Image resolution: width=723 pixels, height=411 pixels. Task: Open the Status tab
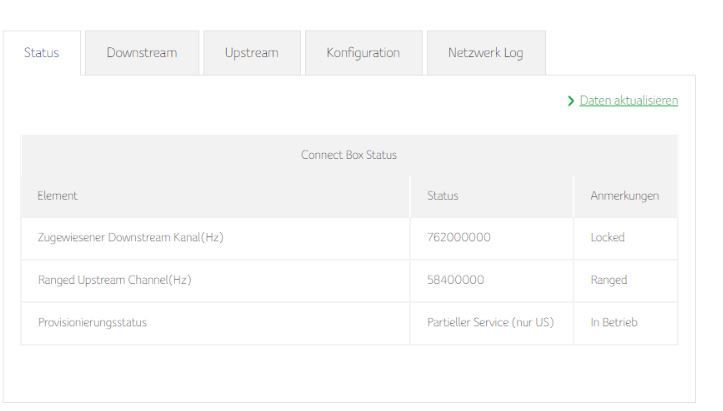tap(42, 53)
